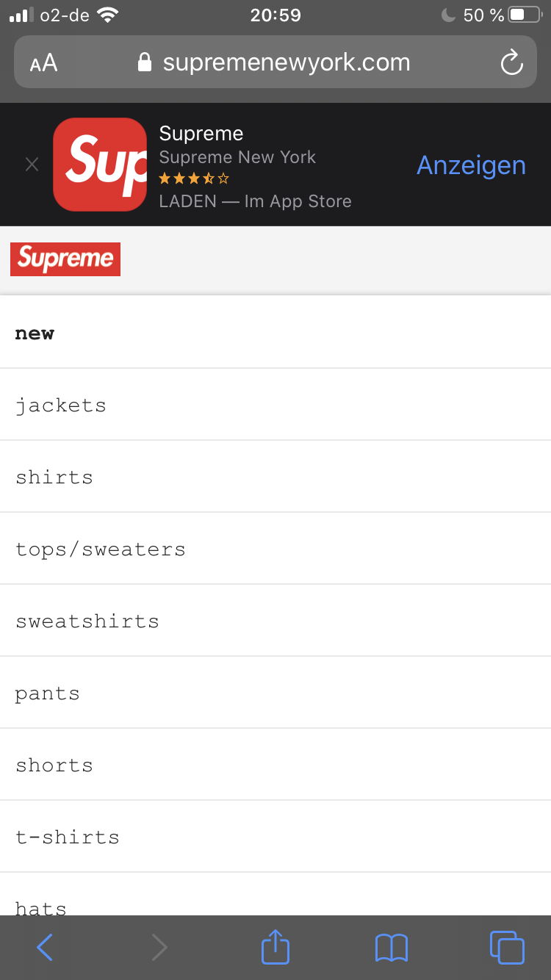The height and width of the screenshot is (980, 551).
Task: Open the jackets category
Action: coord(275,405)
